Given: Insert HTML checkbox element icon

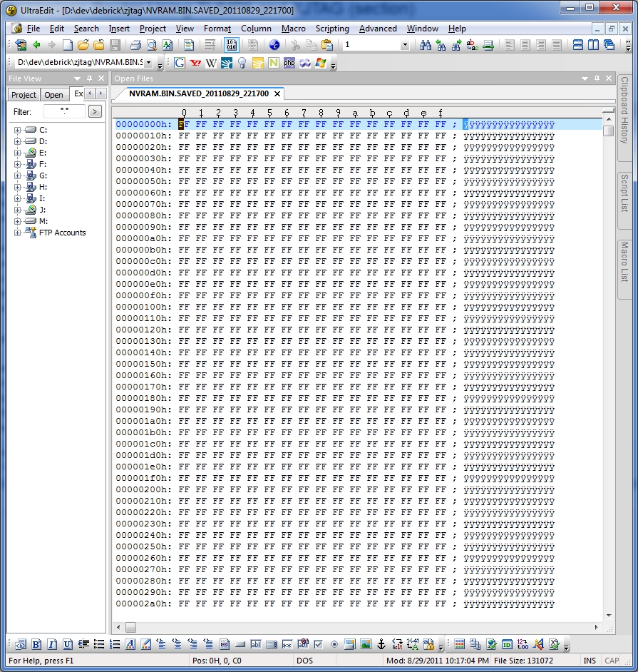Looking at the screenshot, I should [318, 645].
